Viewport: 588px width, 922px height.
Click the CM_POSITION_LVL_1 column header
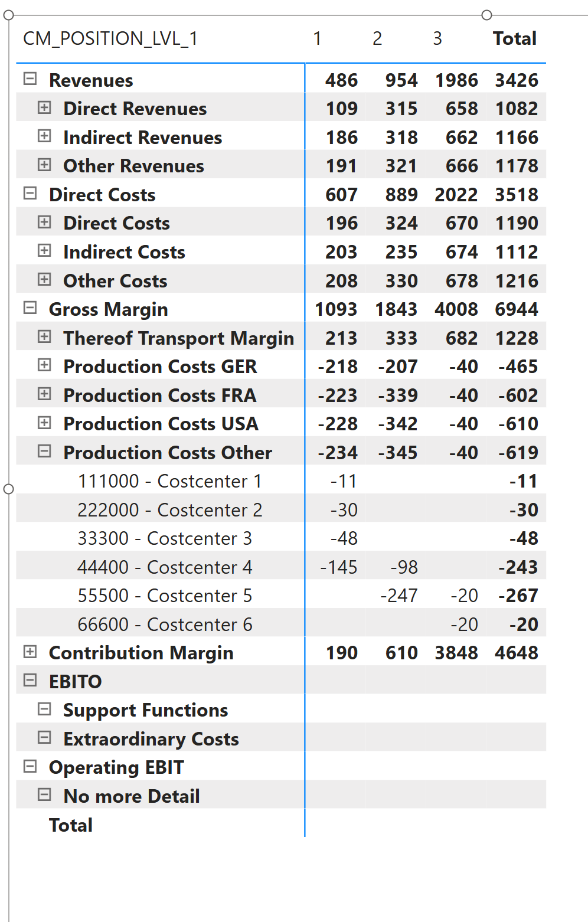[110, 38]
